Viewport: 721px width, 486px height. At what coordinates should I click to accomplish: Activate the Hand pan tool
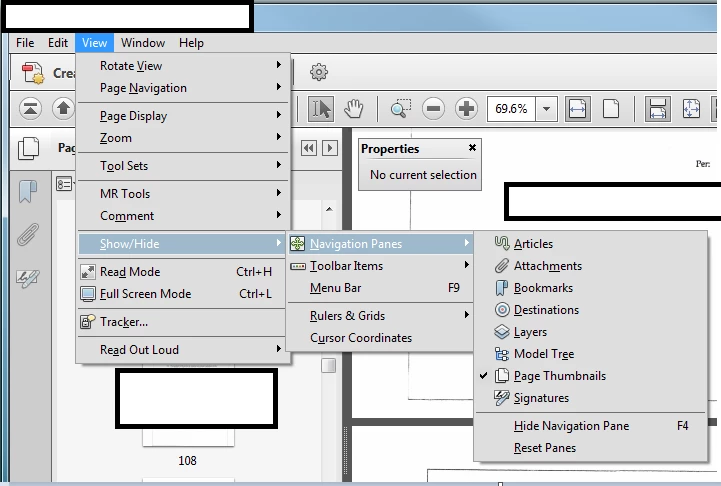coord(354,109)
